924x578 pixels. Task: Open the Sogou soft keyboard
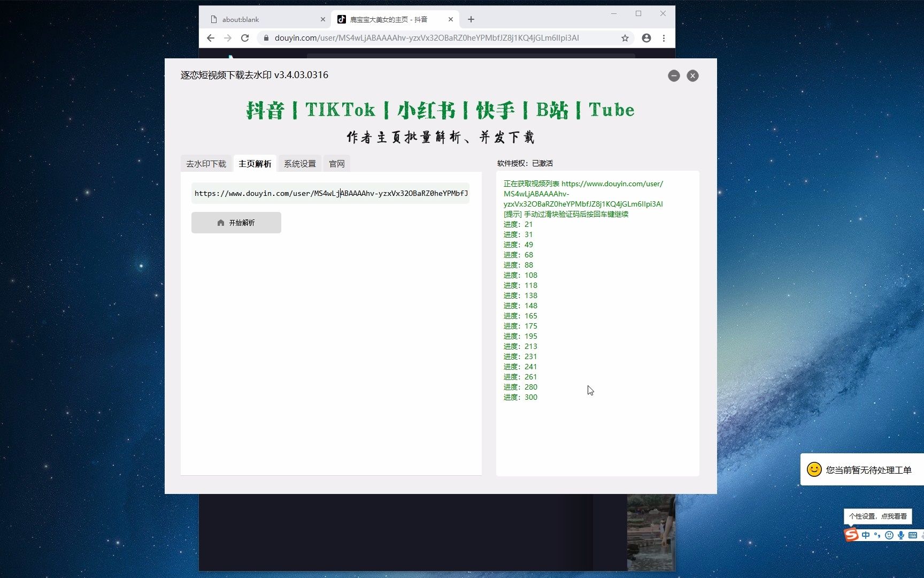(x=913, y=535)
